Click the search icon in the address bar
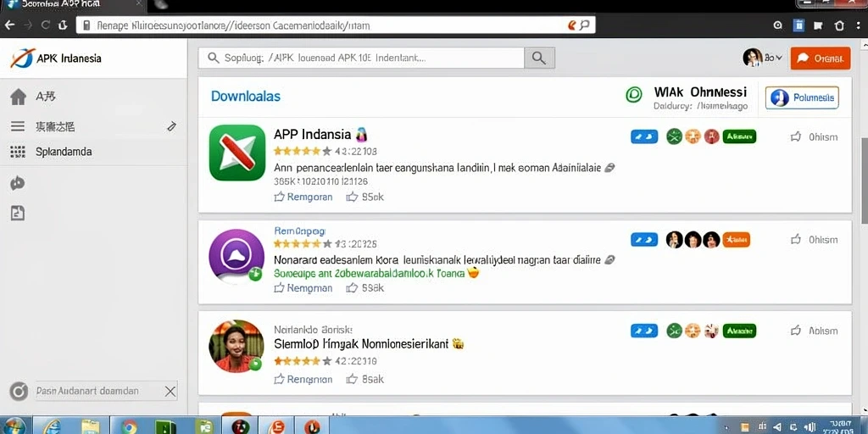This screenshot has width=868, height=434. coord(585,25)
